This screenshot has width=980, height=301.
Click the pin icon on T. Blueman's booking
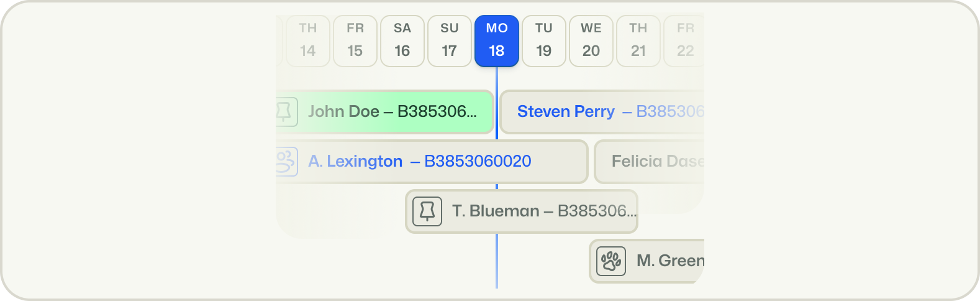click(x=427, y=211)
